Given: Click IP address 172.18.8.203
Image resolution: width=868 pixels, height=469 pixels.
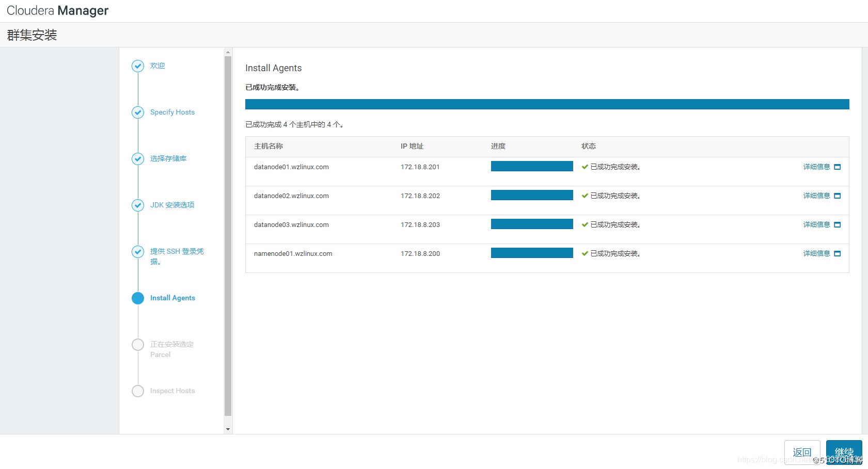Looking at the screenshot, I should tap(420, 224).
